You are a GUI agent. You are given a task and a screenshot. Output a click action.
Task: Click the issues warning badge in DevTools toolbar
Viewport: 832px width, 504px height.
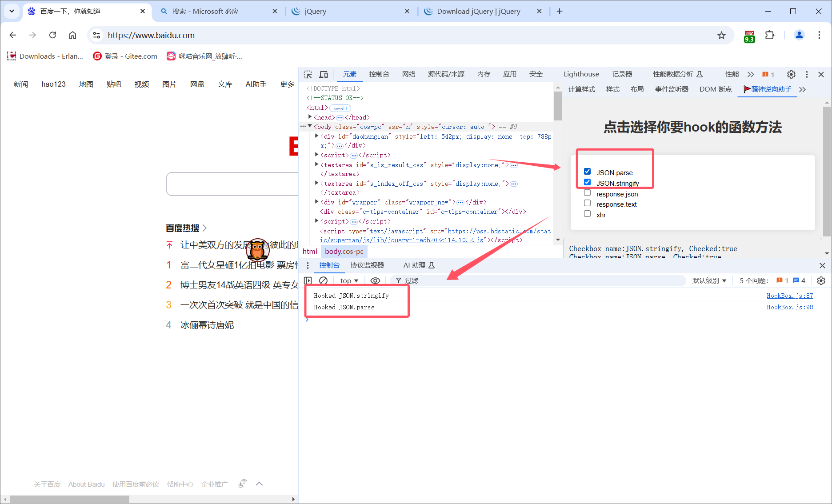pos(768,74)
